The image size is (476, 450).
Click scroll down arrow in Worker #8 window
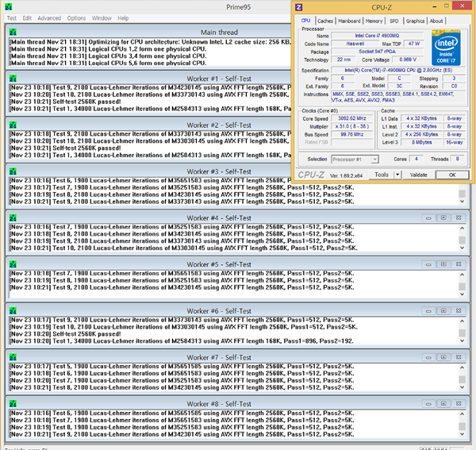click(x=462, y=433)
